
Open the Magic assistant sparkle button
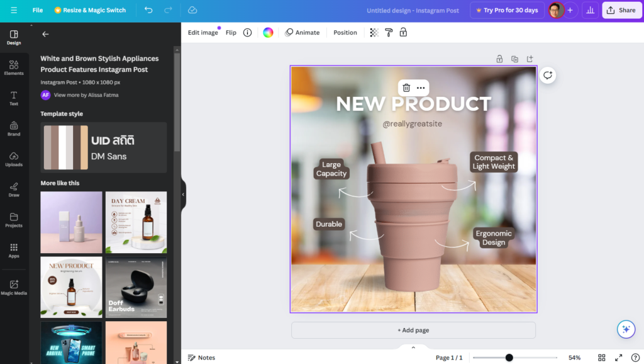click(626, 329)
